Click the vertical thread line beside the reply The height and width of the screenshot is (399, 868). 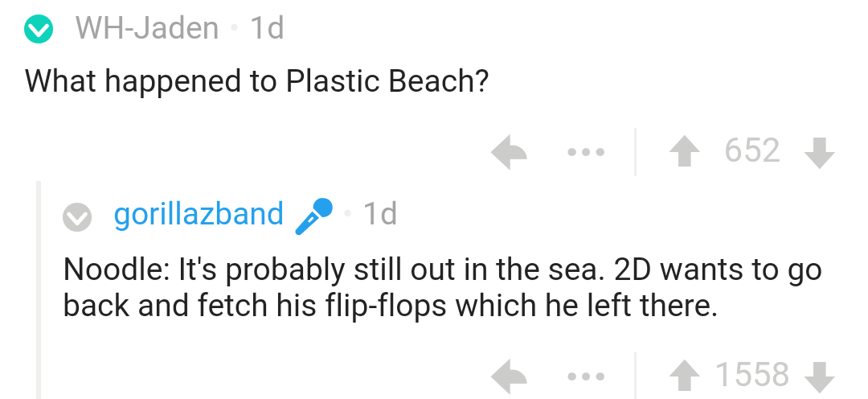[39, 290]
